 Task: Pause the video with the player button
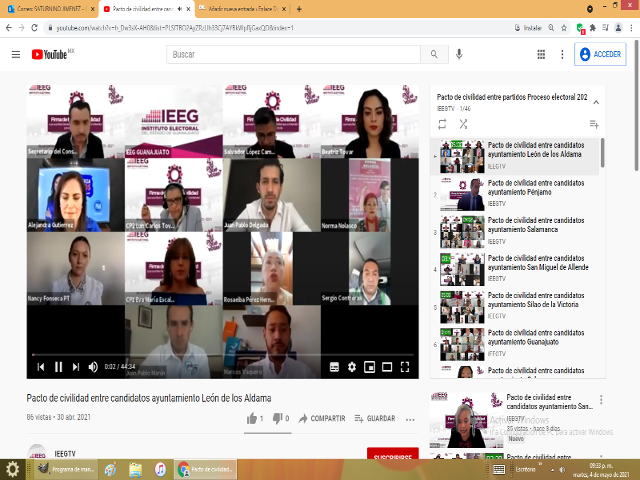coord(58,367)
